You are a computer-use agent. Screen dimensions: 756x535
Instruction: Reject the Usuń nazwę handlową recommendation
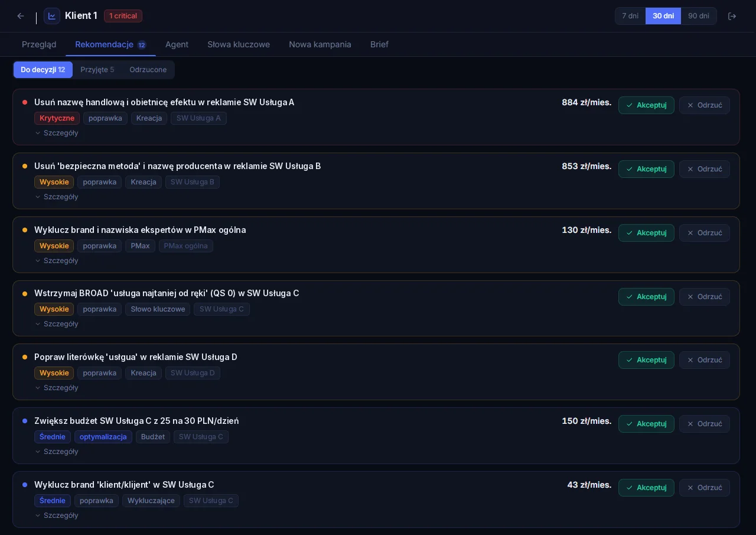pyautogui.click(x=704, y=105)
